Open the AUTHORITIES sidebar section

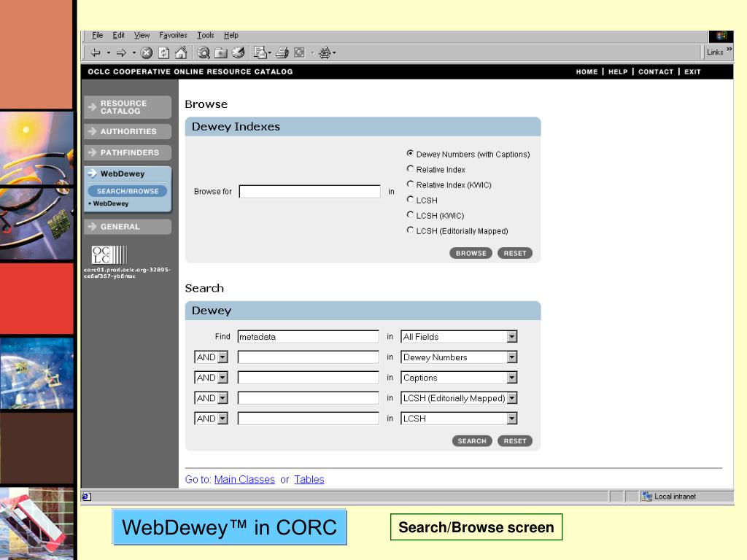click(128, 131)
